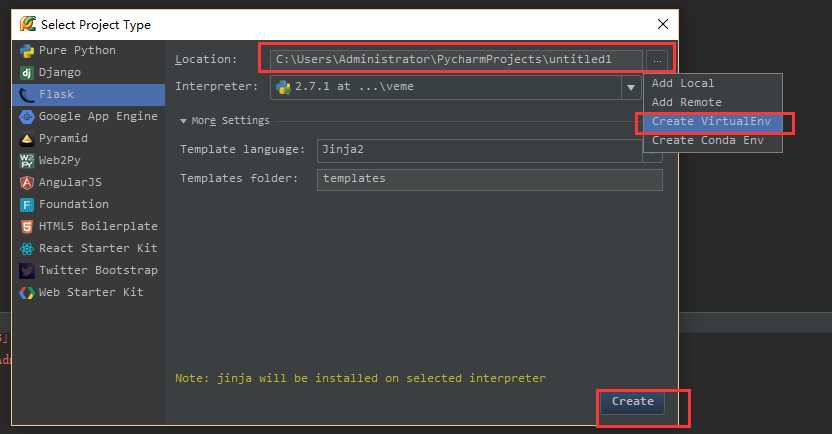Choose Add Remote from interpreter menu
The width and height of the screenshot is (832, 434).
[713, 102]
